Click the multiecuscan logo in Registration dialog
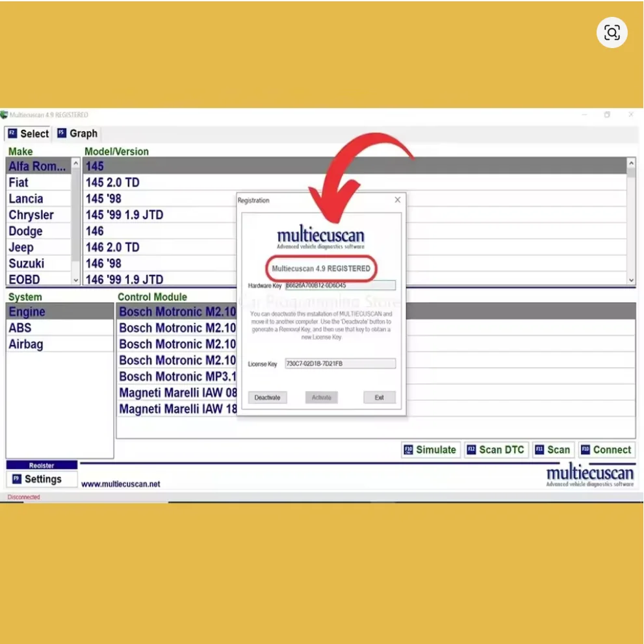 (320, 237)
